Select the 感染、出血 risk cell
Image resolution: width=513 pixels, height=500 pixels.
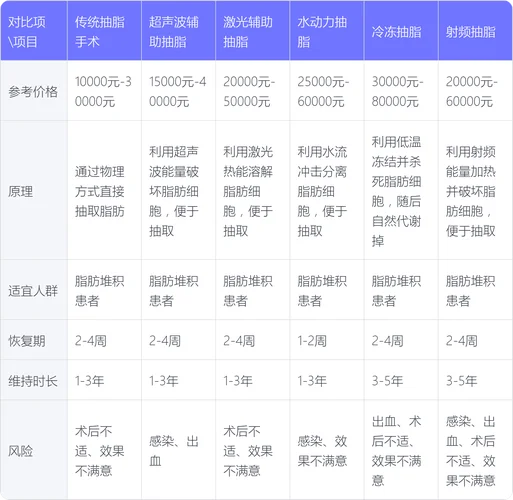click(178, 450)
